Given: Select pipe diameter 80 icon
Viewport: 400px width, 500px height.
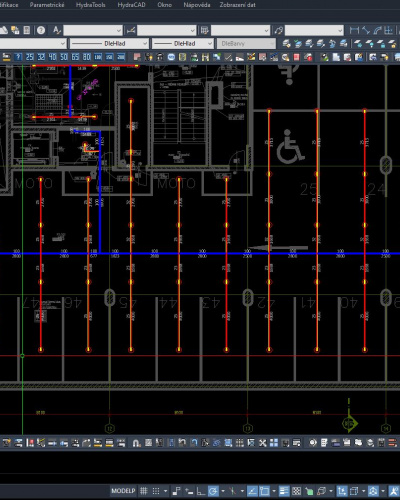Looking at the screenshot, I should click(x=86, y=57).
